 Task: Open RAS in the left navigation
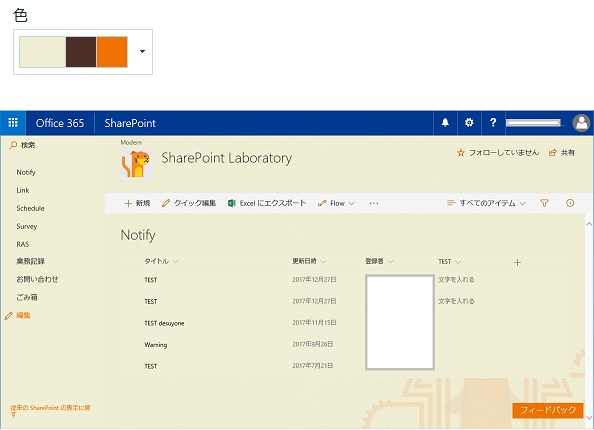(x=23, y=244)
